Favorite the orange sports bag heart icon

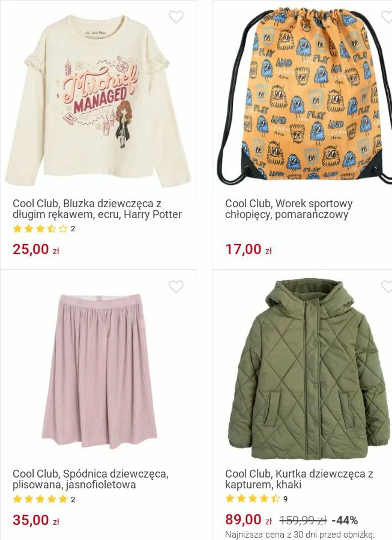pos(387,17)
